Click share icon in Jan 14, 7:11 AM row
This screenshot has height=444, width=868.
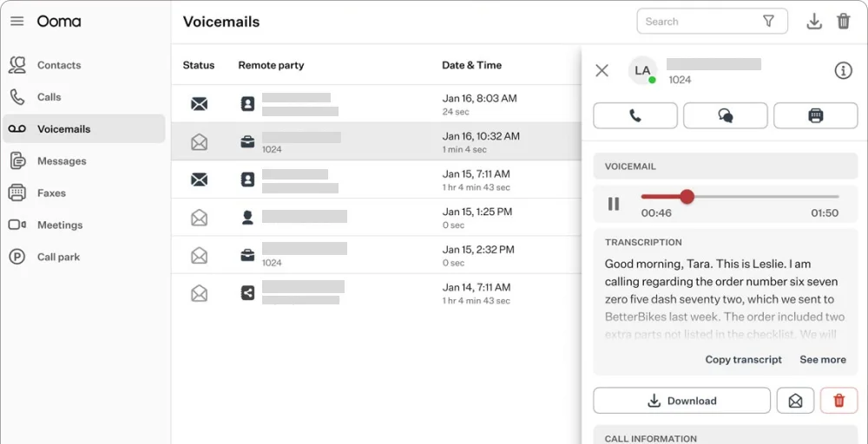[247, 292]
